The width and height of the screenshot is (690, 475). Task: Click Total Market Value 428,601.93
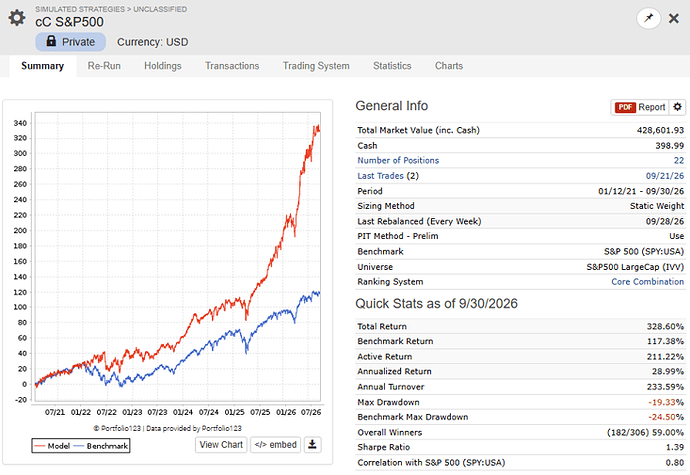[x=660, y=130]
